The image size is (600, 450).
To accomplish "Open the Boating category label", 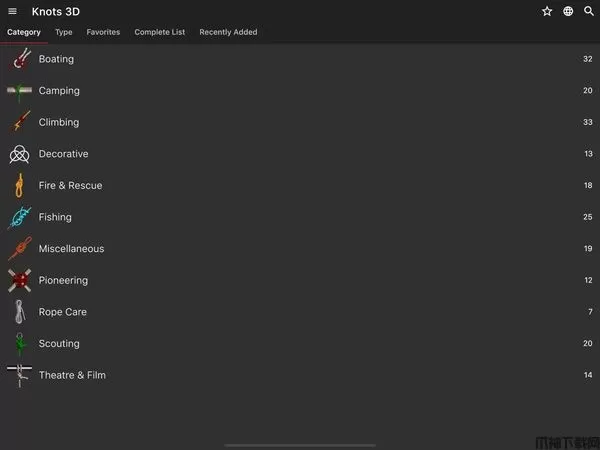I will click(x=56, y=59).
